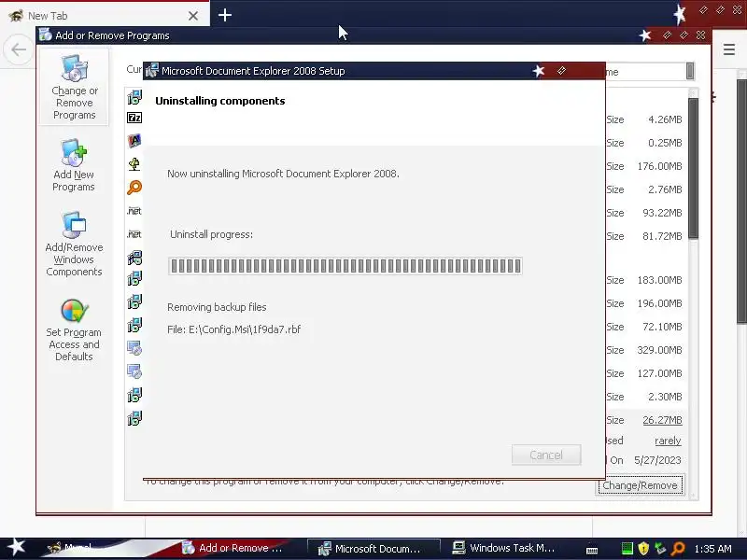Click the last used date 5/27/2023
Viewport: 747px width, 560px height.
657,460
